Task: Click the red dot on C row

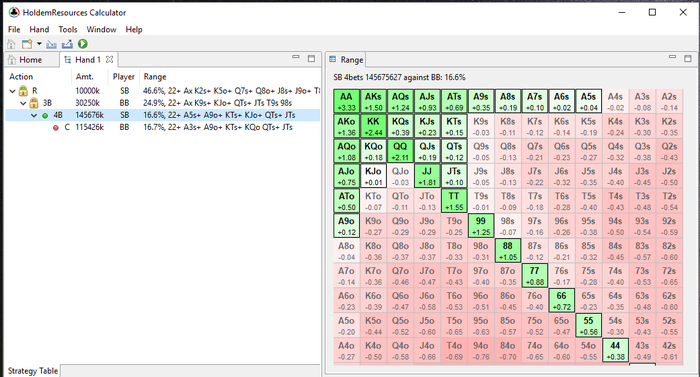Action: tap(56, 128)
